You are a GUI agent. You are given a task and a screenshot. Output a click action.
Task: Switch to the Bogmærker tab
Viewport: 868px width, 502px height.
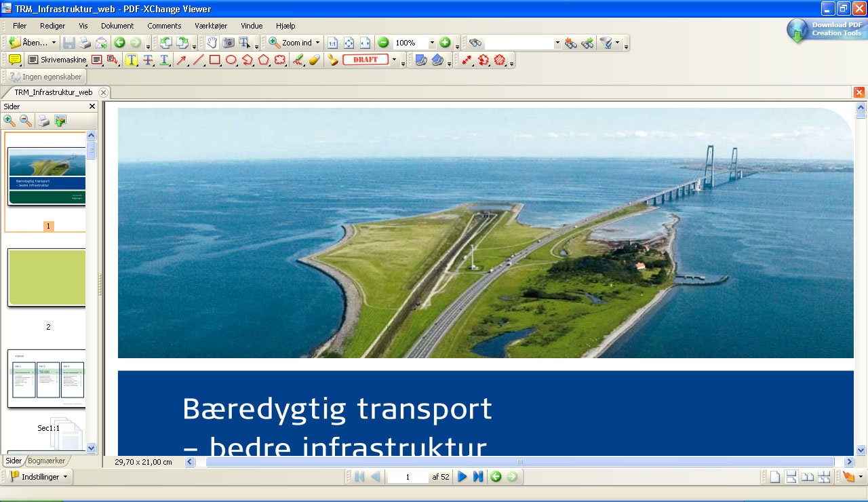(47, 461)
